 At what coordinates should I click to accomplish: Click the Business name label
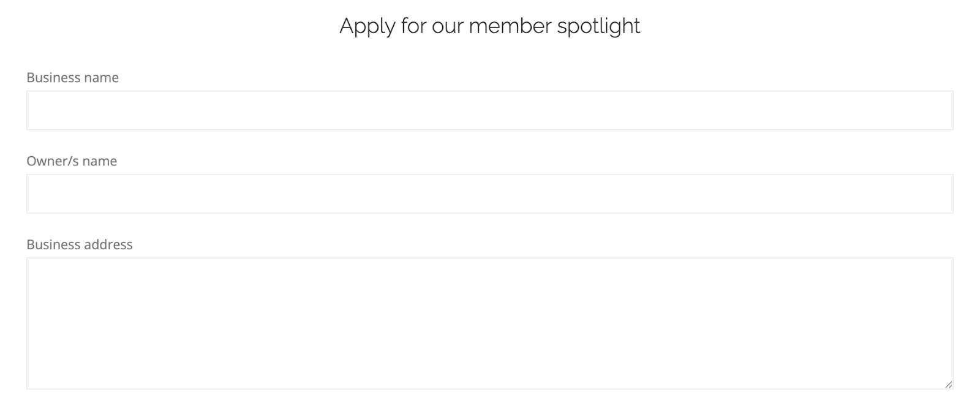click(73, 78)
